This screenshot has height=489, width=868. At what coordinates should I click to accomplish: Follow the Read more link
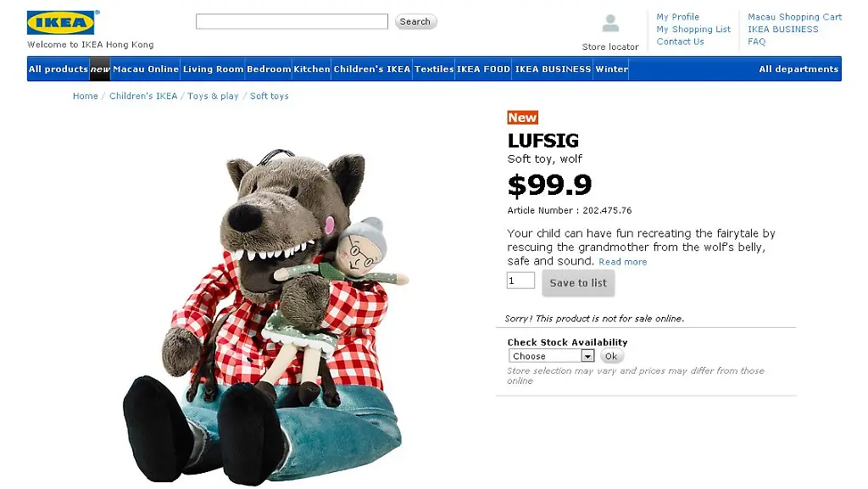(622, 263)
